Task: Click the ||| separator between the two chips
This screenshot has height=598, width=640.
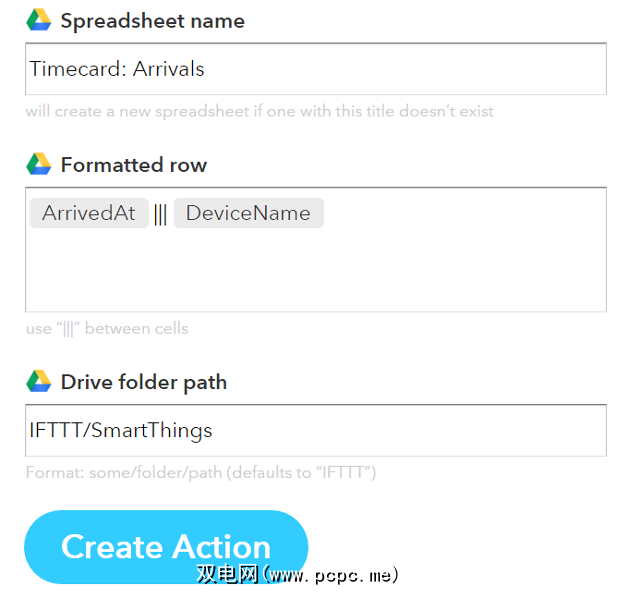Action: [x=160, y=213]
